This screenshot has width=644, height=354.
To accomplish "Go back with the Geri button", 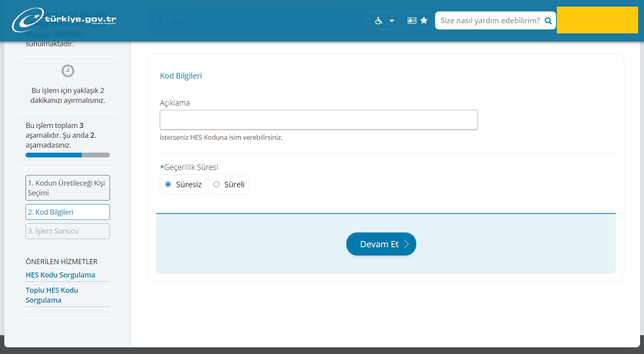I will [x=171, y=21].
